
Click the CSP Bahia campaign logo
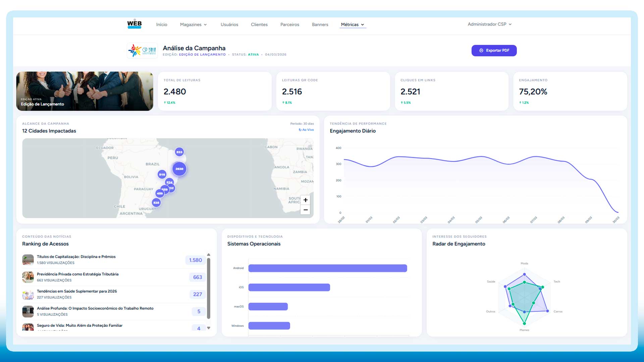coord(142,51)
